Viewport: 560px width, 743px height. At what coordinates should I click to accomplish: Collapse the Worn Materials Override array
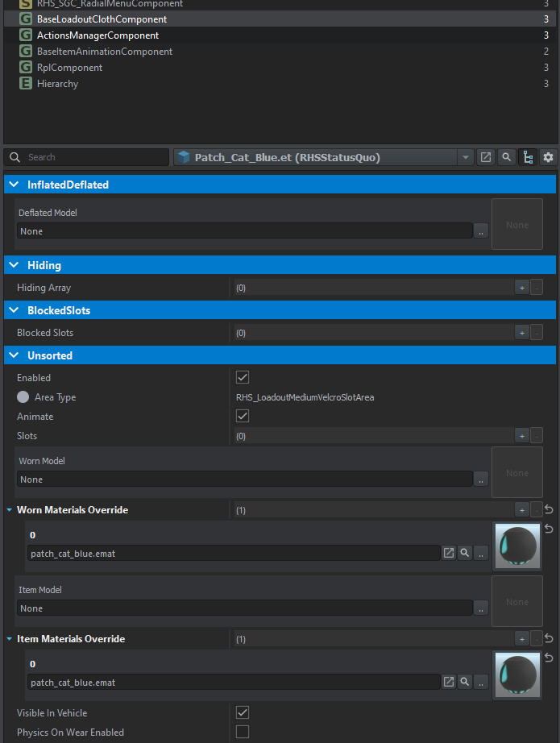[x=9, y=510]
